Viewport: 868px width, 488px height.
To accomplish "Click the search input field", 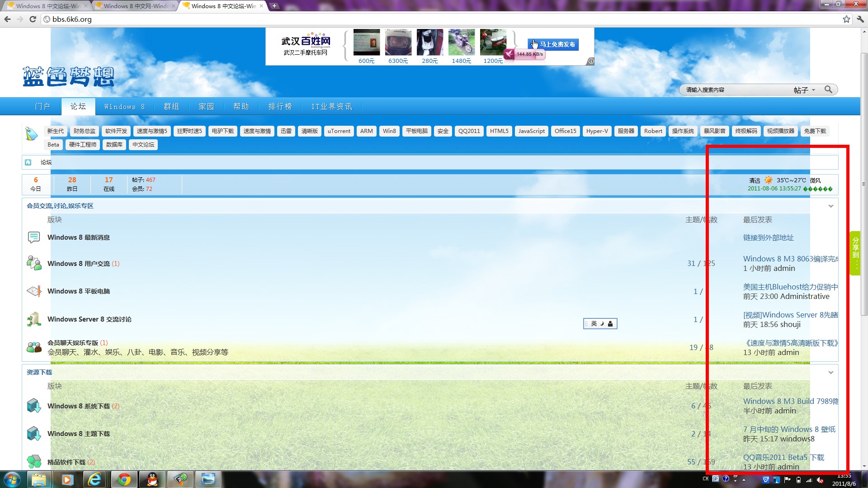I will point(737,90).
